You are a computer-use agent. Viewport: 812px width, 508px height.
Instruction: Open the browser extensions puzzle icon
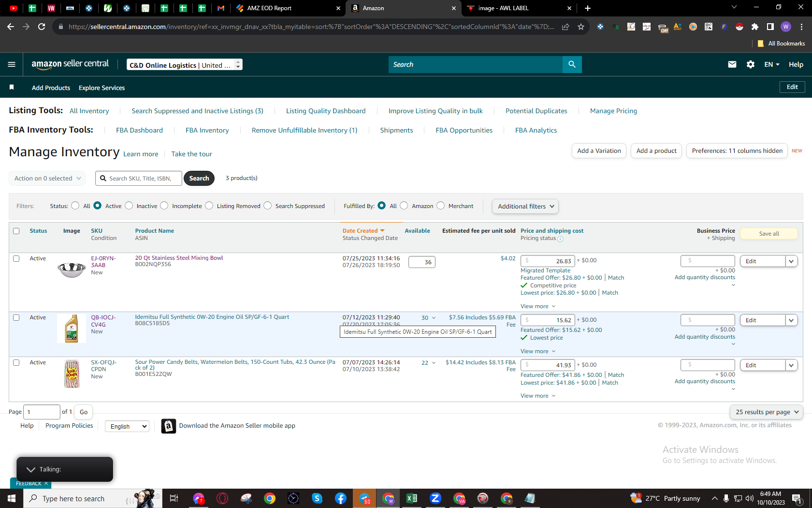pos(755,27)
